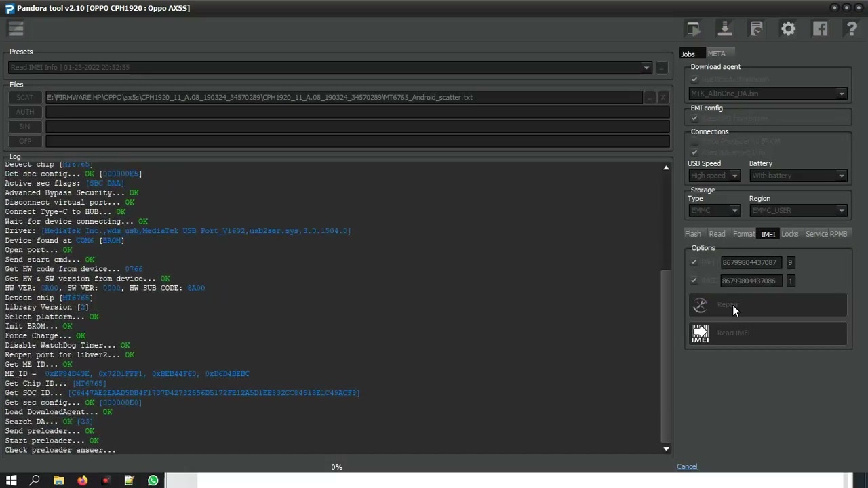
Task: Clear the scatter file with X button
Action: [663, 98]
